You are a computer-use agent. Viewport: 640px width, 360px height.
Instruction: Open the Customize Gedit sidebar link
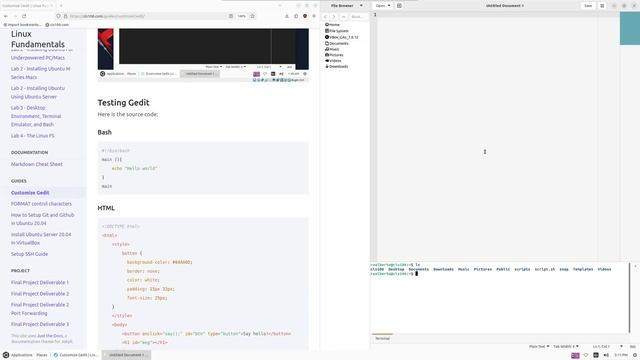(30, 193)
